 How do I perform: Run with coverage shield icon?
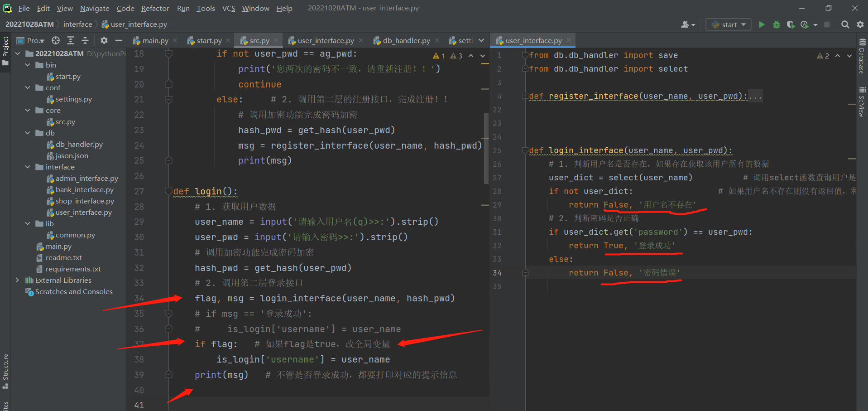(x=791, y=24)
